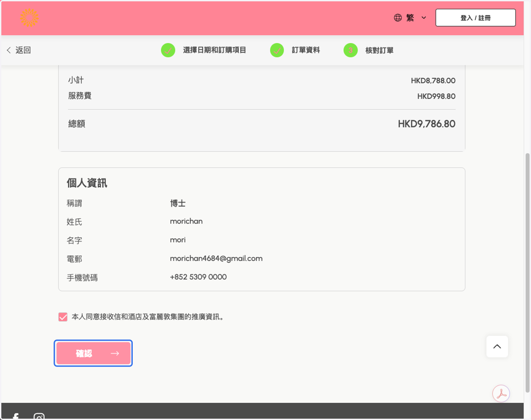
Task: Click the 確認 confirm button
Action: [x=93, y=353]
